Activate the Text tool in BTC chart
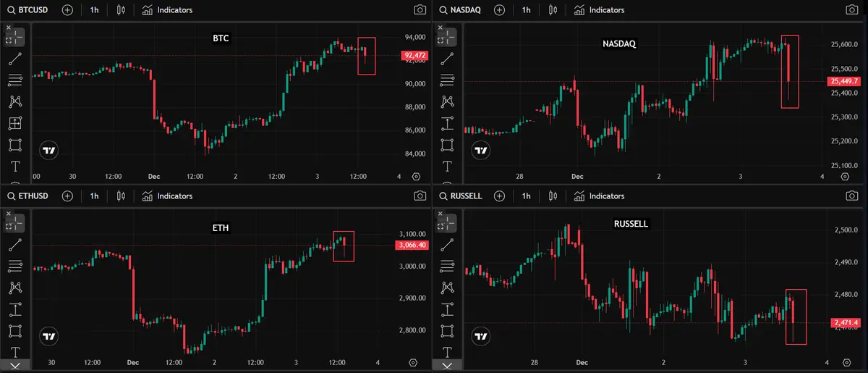The height and width of the screenshot is (373, 868). pyautogui.click(x=16, y=167)
